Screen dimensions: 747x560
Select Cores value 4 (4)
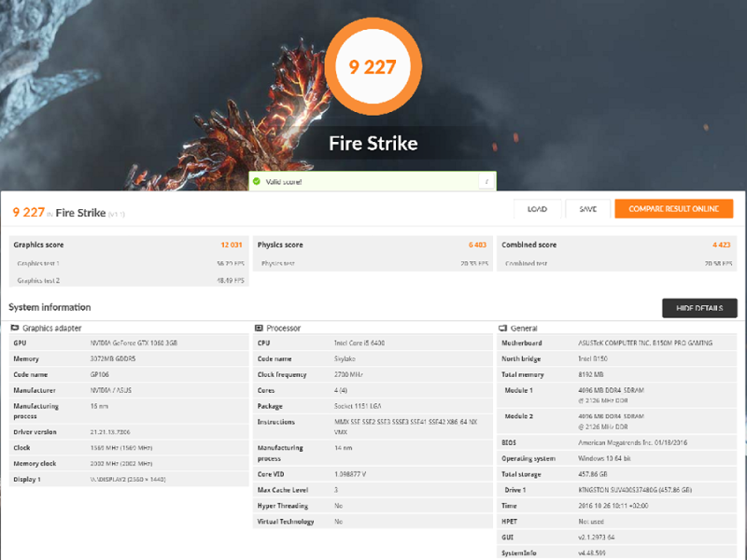click(341, 390)
